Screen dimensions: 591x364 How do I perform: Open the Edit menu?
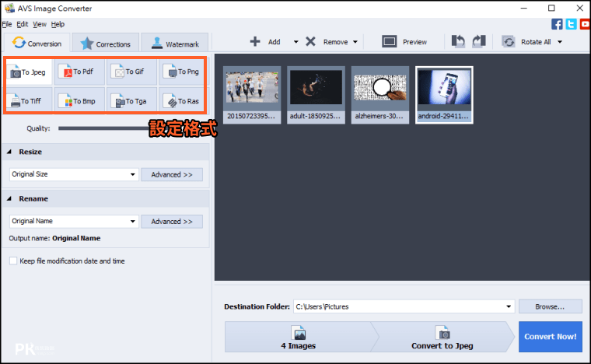point(23,24)
